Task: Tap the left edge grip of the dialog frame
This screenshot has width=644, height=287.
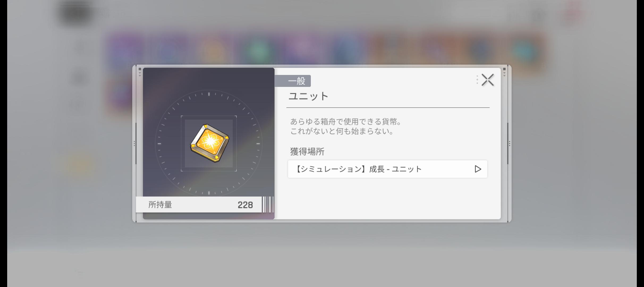Action: 134,143
